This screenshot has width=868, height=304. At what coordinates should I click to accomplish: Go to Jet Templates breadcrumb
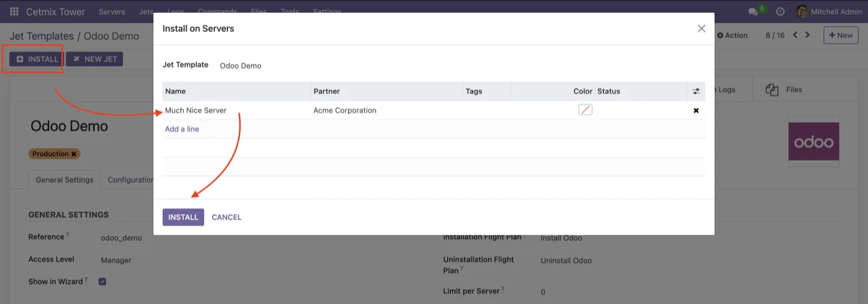pyautogui.click(x=41, y=36)
